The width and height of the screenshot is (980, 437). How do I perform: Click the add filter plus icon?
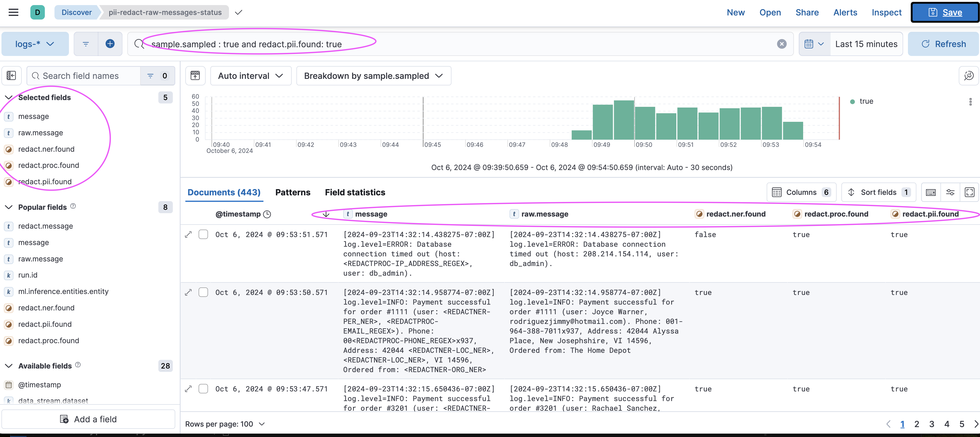[110, 44]
